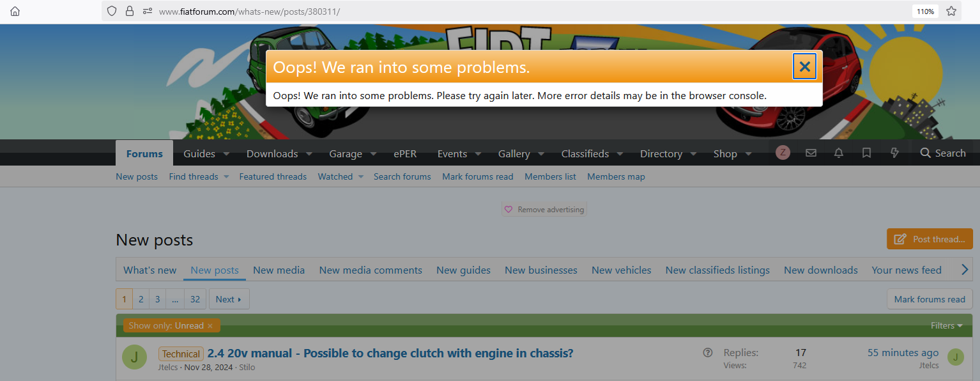Expand the Classifieds dropdown arrow
The image size is (980, 381).
pos(620,153)
